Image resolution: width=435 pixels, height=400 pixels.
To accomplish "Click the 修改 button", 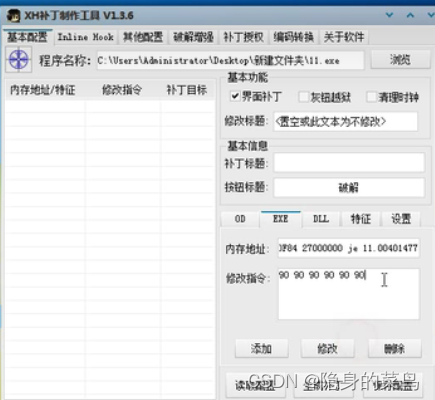I will pyautogui.click(x=328, y=349).
